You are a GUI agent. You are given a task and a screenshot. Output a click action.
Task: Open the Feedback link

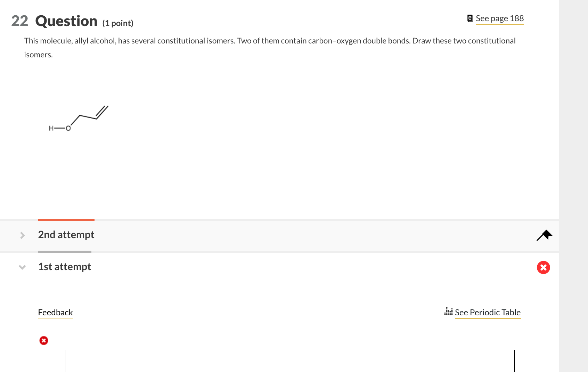(x=55, y=313)
